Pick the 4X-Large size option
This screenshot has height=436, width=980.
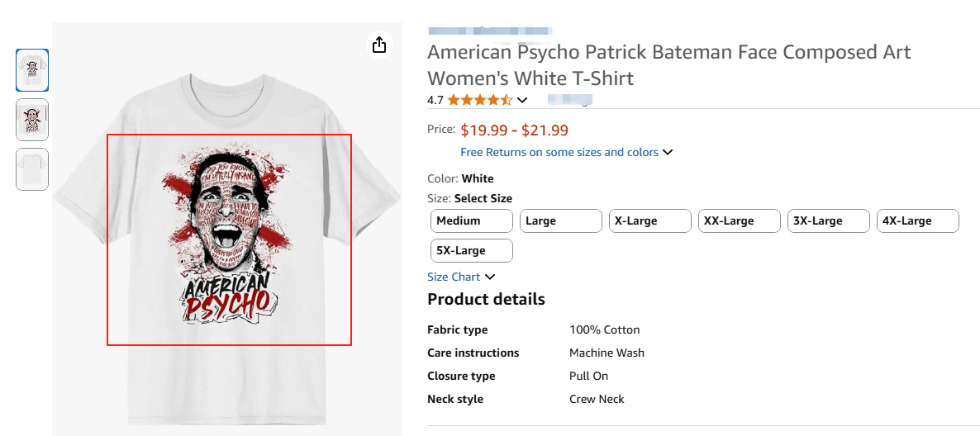pos(918,220)
